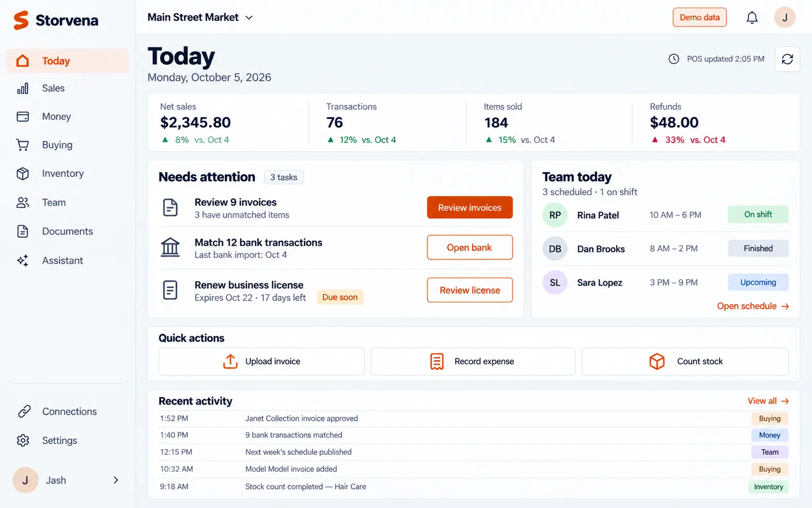Open Documents from the sidebar

click(68, 231)
